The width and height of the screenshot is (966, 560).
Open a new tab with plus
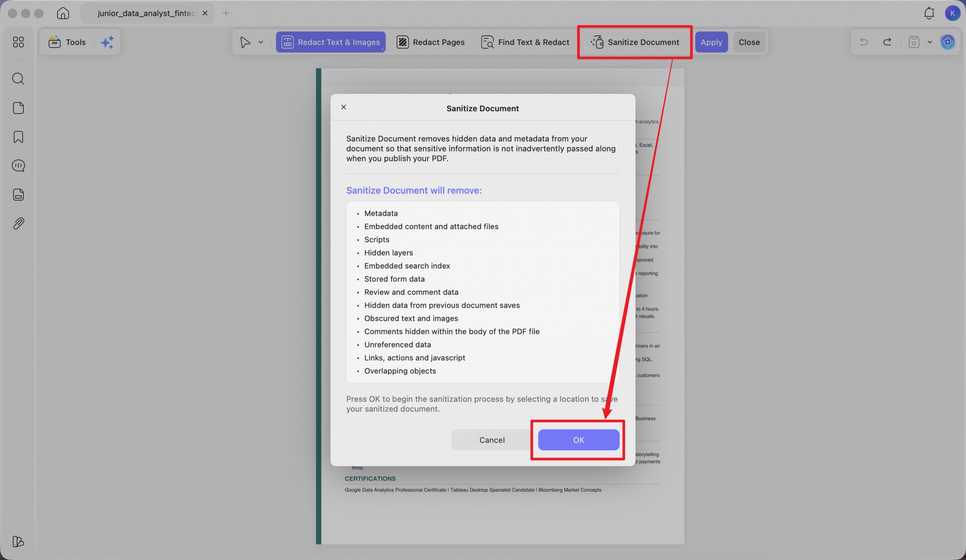226,13
